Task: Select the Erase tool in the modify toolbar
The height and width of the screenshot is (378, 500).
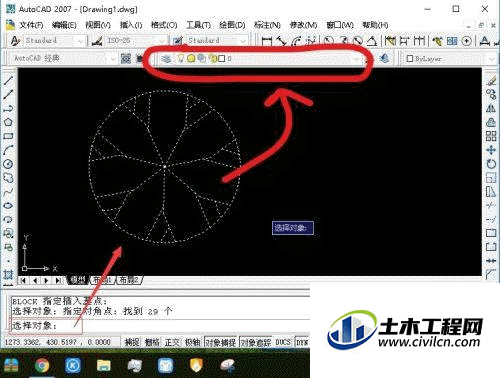Action: click(x=491, y=80)
